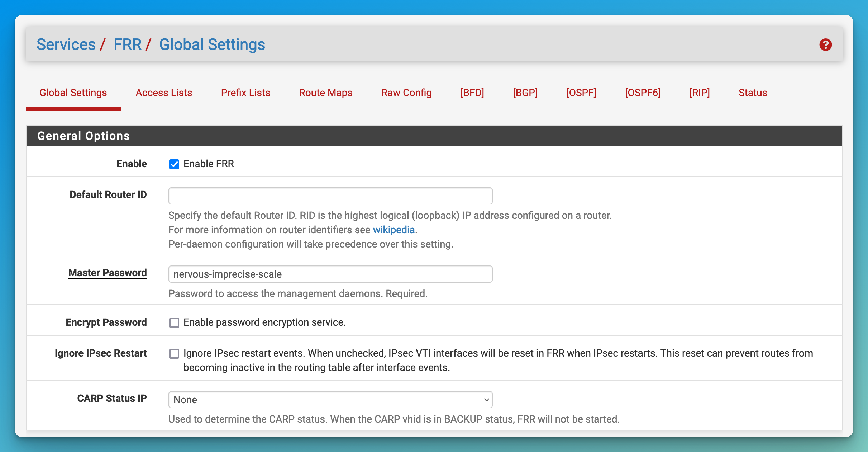Screen dimensions: 868x452
Task: Open the red help question mark icon
Action: 825,45
